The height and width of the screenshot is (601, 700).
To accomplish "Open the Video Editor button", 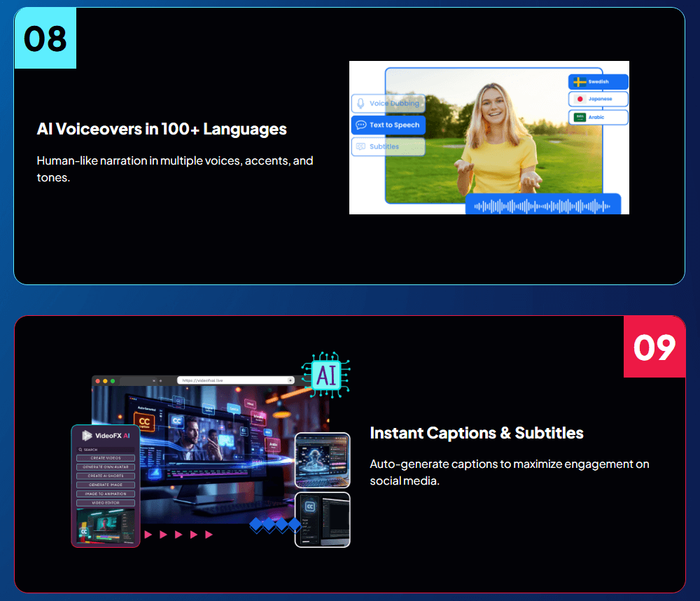I will point(106,503).
